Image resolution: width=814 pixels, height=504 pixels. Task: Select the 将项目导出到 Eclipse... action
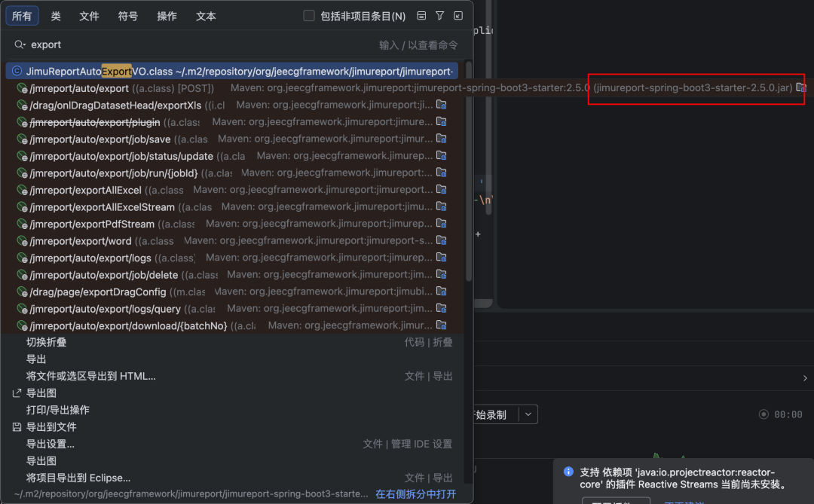pos(78,478)
